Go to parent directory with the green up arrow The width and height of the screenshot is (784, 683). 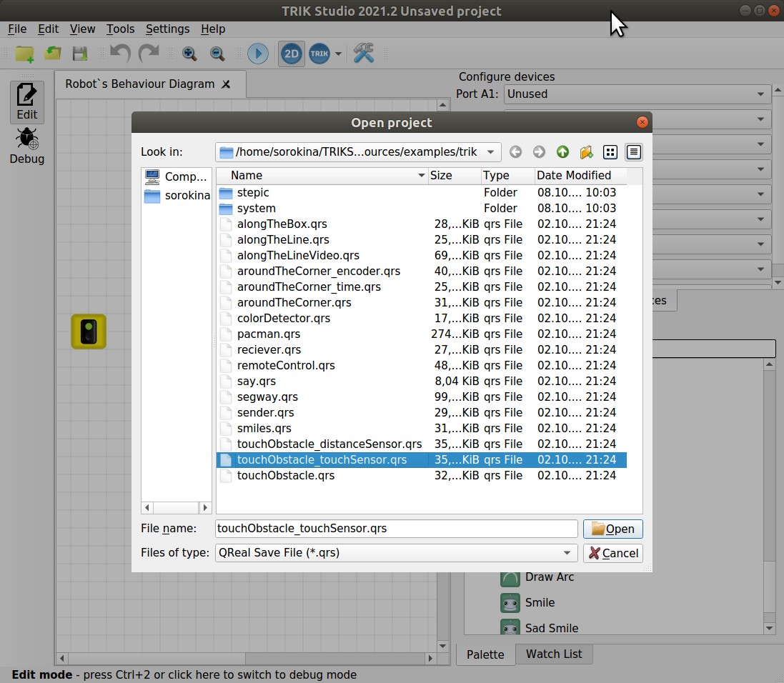pos(562,152)
